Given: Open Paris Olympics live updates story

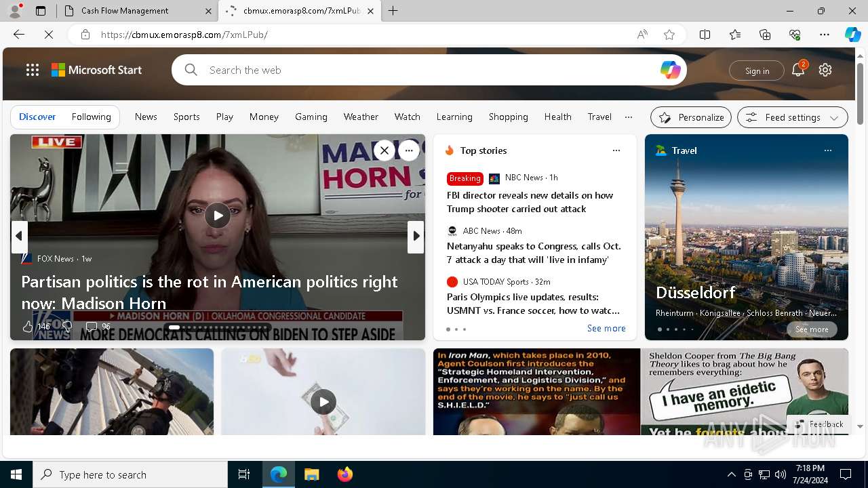Looking at the screenshot, I should point(533,304).
